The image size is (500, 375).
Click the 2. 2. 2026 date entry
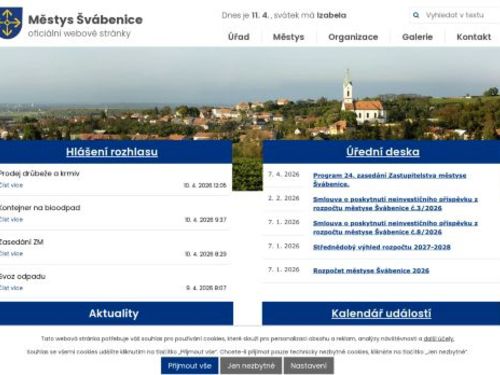click(284, 198)
